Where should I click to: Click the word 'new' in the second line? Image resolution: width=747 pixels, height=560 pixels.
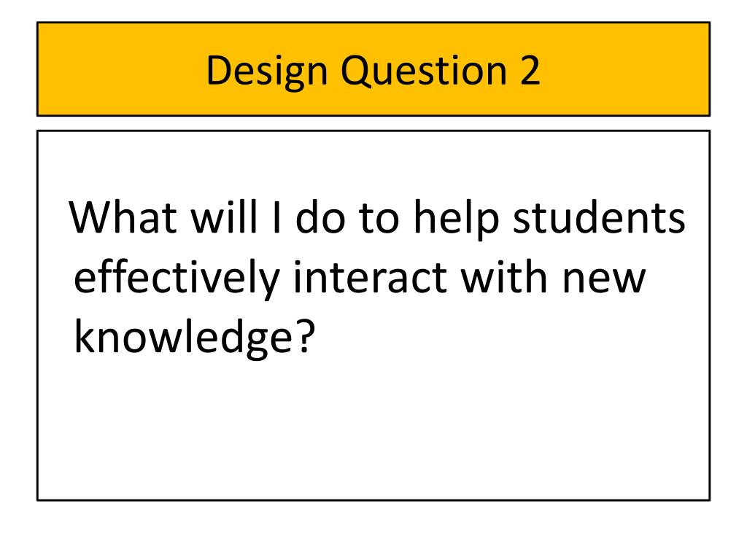pos(603,279)
